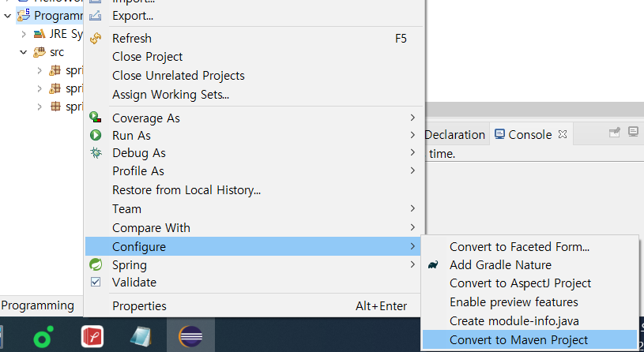This screenshot has height=352, width=644.
Task: Select Restore from Local History
Action: 253,190
